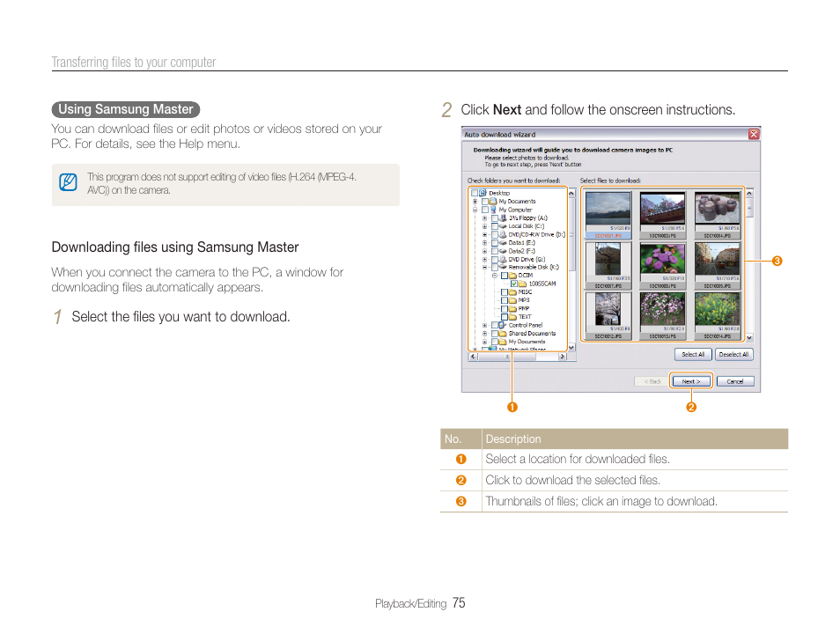Click the Desktop icon in the folder tree
Image resolution: width=840 pixels, height=634 pixels.
pos(483,193)
